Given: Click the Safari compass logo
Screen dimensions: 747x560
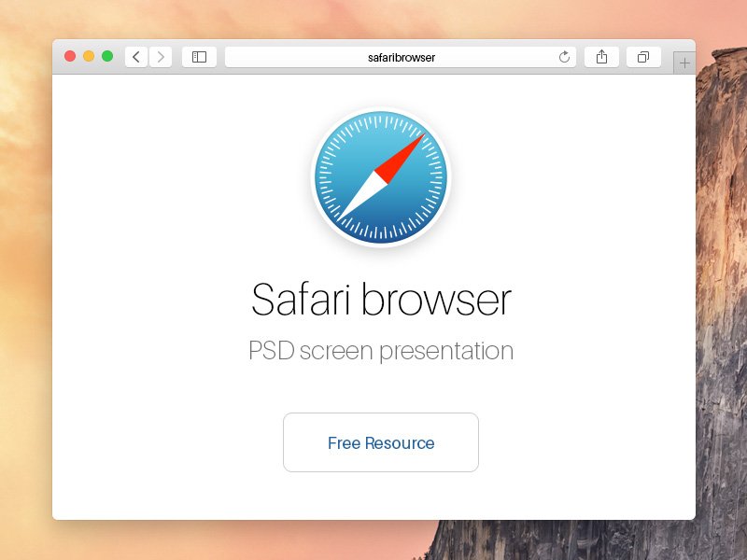Looking at the screenshot, I should (381, 177).
